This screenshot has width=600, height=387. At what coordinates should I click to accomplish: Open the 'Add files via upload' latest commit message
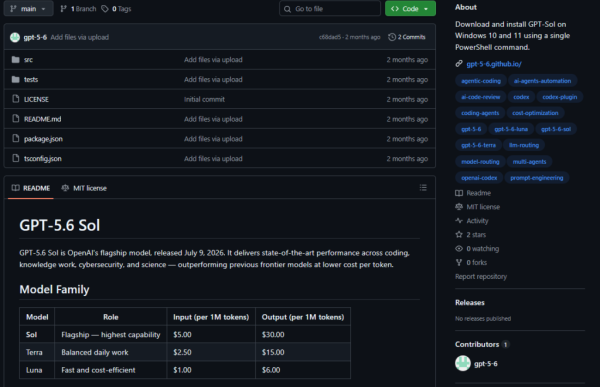80,37
